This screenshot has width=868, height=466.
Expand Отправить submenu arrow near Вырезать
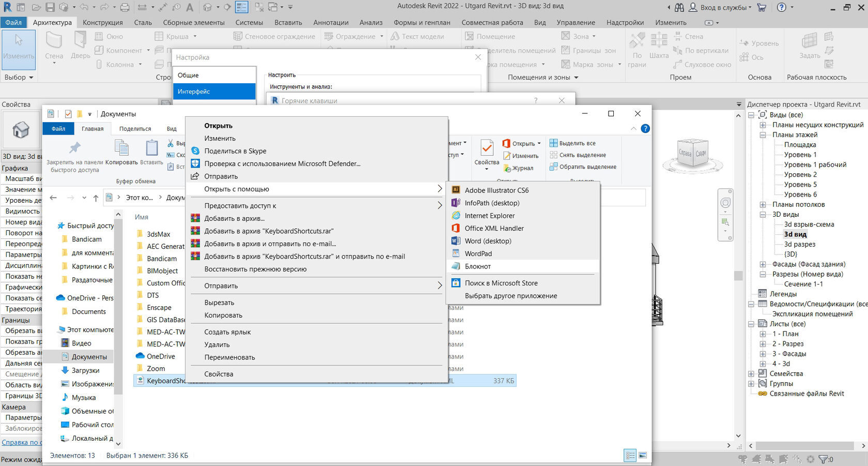[x=440, y=285]
